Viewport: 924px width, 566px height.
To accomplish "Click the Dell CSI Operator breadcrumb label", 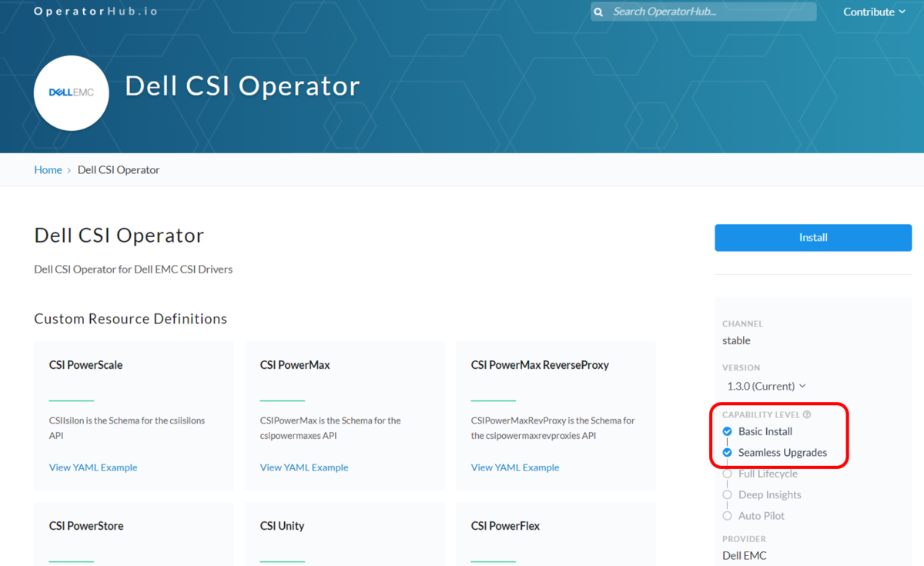I will [x=118, y=169].
